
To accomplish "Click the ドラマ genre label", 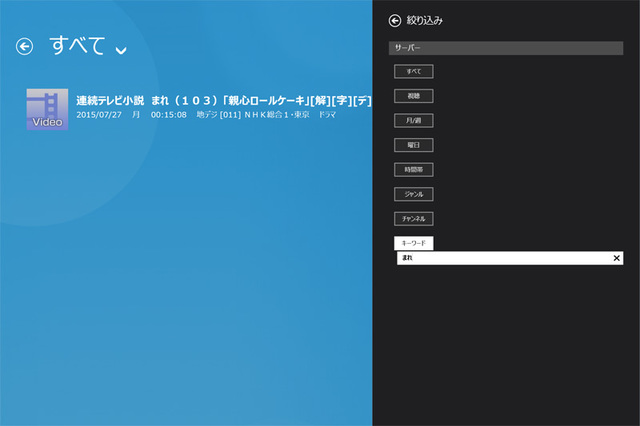I will click(327, 115).
